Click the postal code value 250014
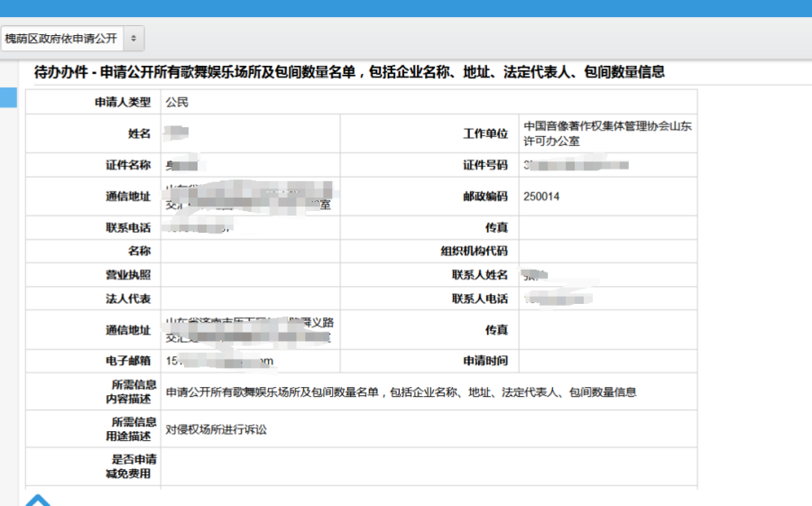The height and width of the screenshot is (506, 812). click(541, 197)
